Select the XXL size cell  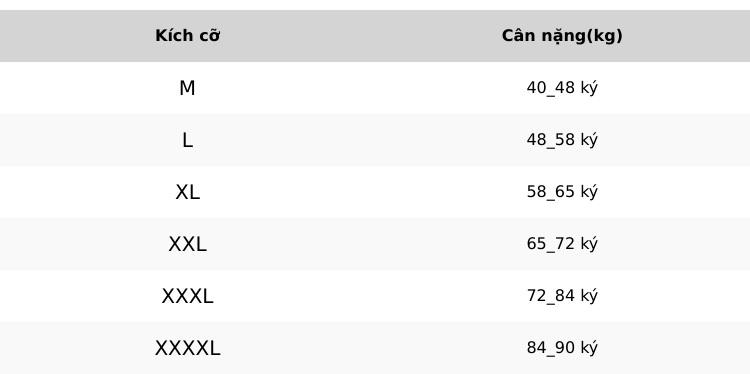188,244
